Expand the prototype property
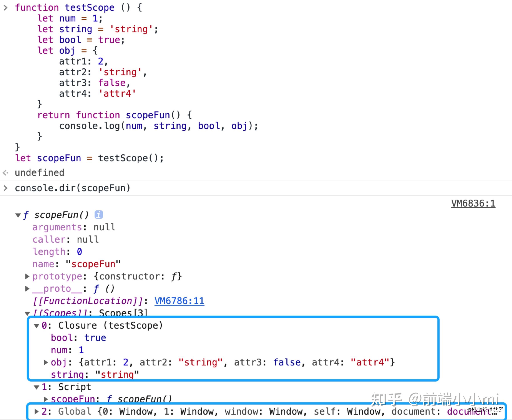 tap(27, 276)
